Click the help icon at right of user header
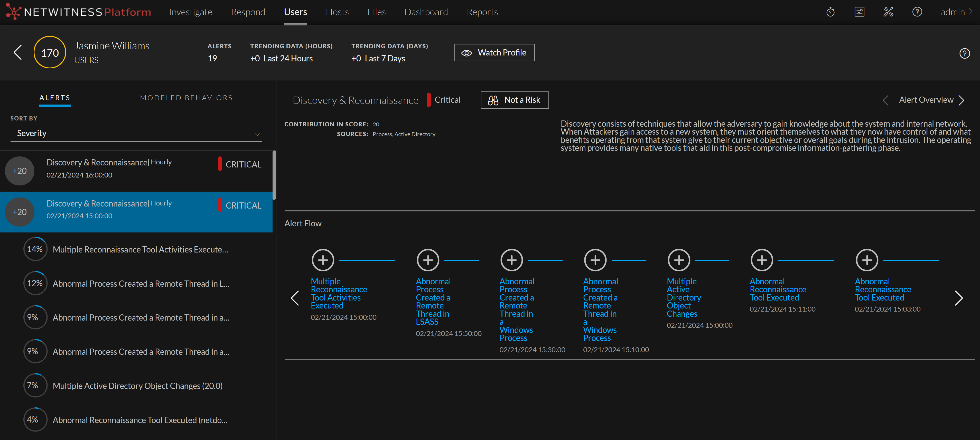This screenshot has height=440, width=980. 964,54
